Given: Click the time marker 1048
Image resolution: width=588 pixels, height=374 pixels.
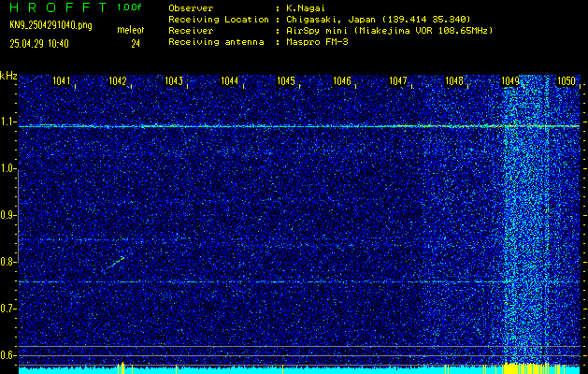Looking at the screenshot, I should [454, 80].
